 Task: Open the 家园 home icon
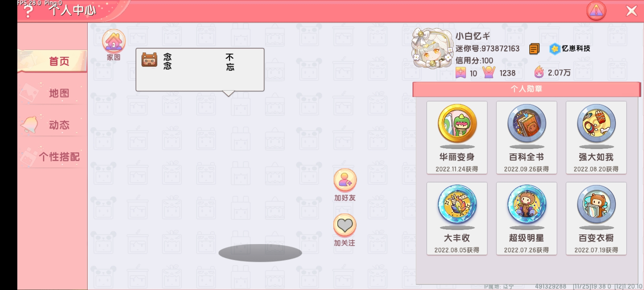pos(114,41)
